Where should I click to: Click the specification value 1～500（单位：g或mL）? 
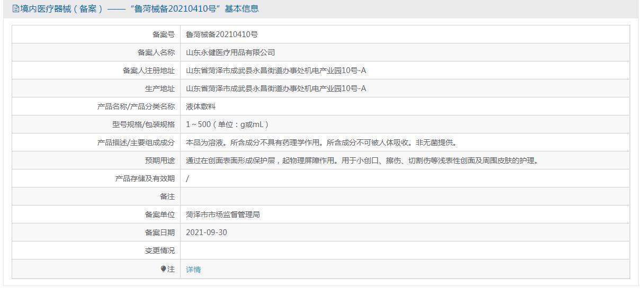click(x=228, y=124)
